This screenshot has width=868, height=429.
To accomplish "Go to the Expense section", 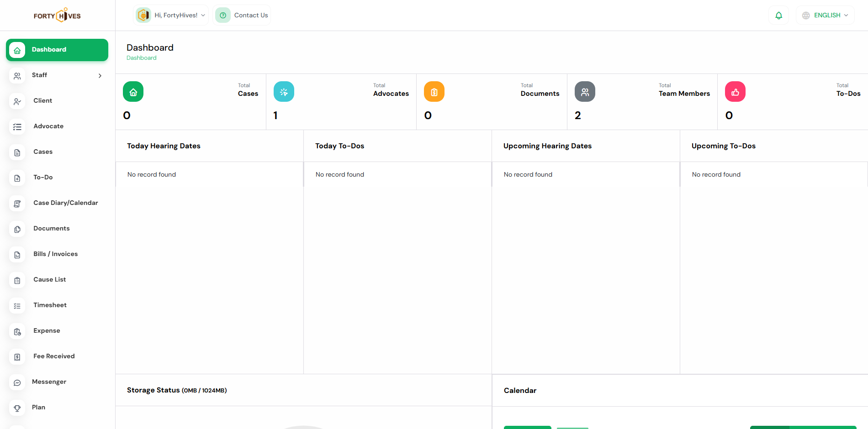I will [x=57, y=331].
